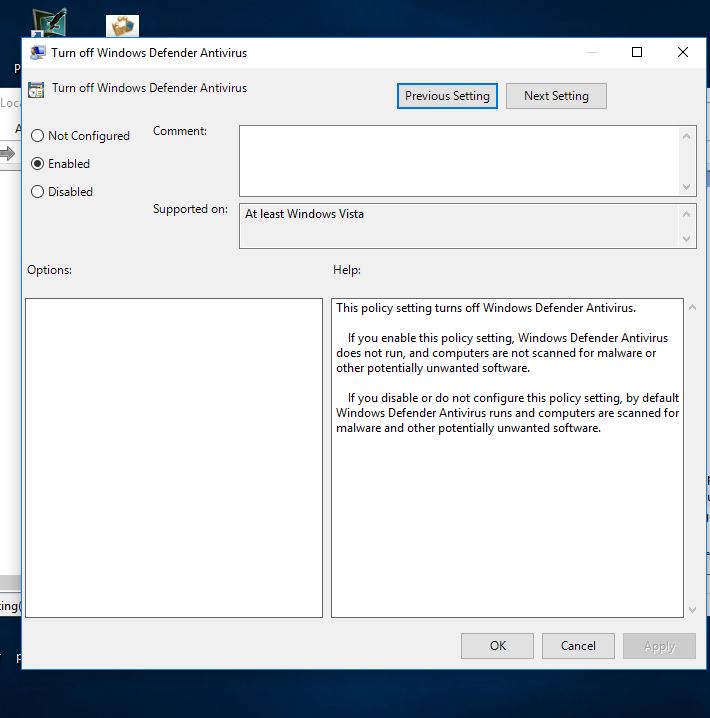Confirm the policy with OK
This screenshot has height=718, width=710.
(498, 646)
